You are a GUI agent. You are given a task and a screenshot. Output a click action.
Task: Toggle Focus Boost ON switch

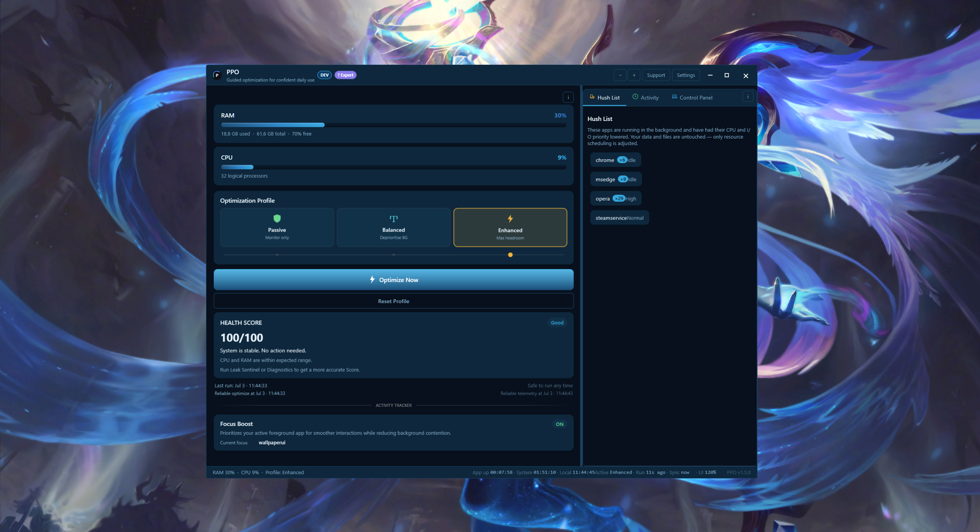(x=560, y=424)
